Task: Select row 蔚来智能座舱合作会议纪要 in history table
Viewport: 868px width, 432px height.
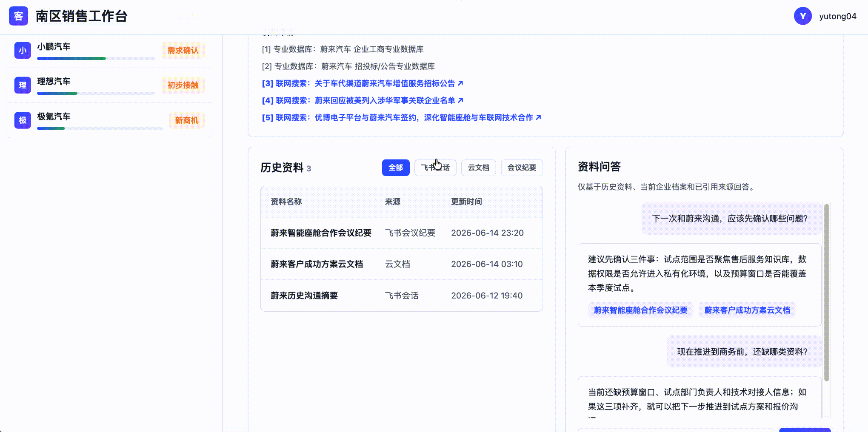Action: (402, 233)
